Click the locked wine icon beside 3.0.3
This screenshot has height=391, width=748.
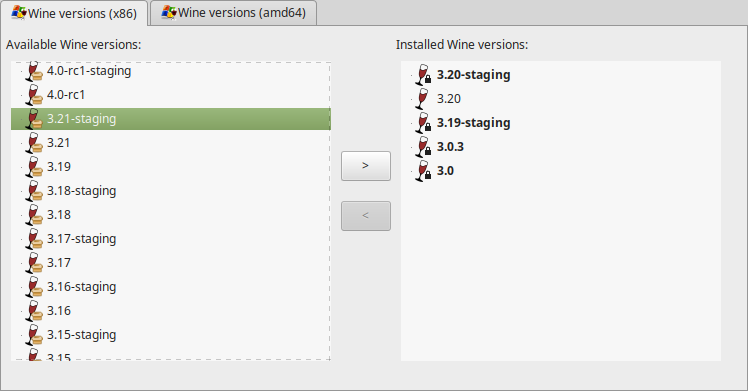click(x=423, y=147)
